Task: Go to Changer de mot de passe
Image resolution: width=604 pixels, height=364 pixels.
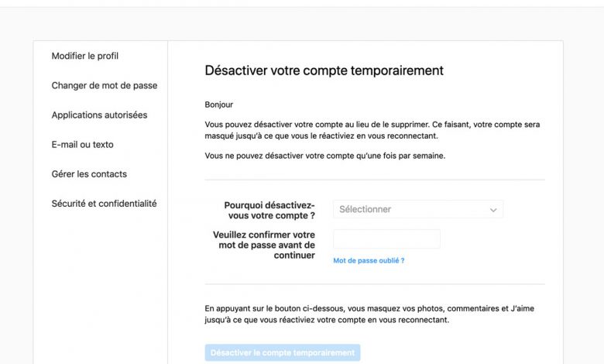Action: 105,85
